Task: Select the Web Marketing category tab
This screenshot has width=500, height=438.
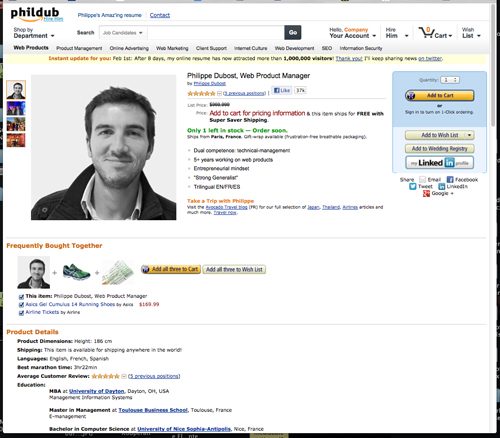Action: 172,48
